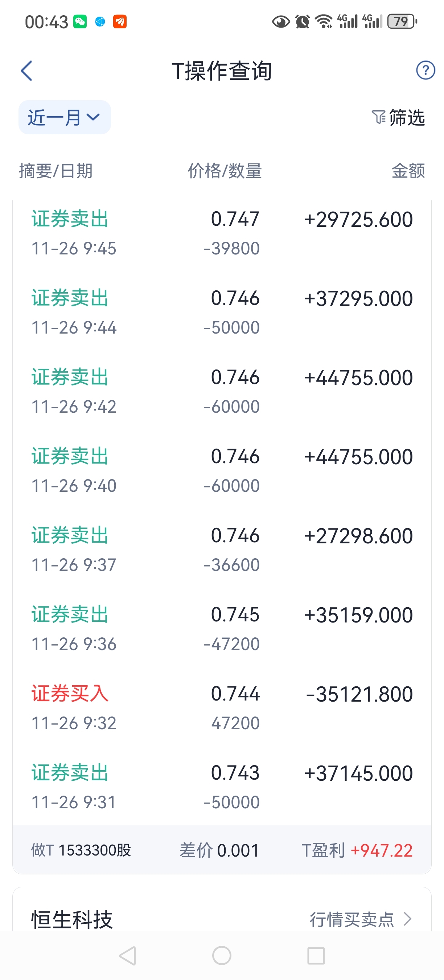Select the 摘要/日期 column header

point(56,171)
